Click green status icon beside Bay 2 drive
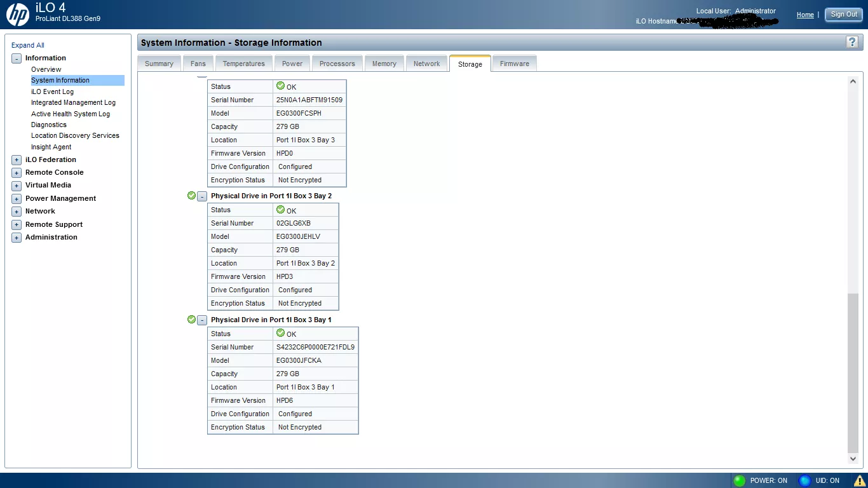The image size is (868, 488). pos(191,195)
